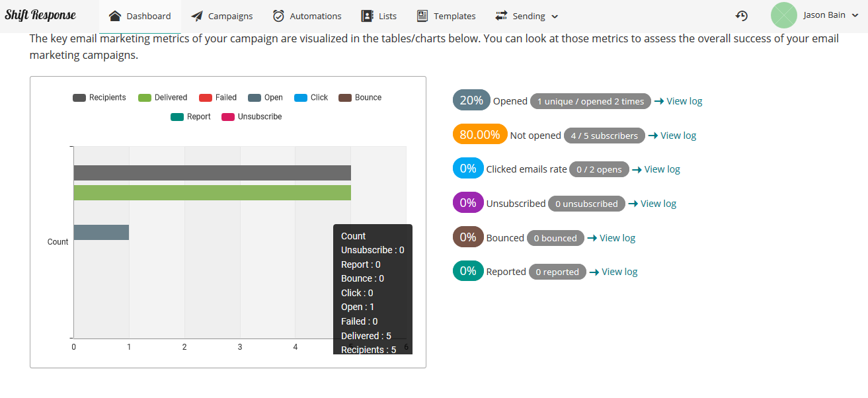Toggle the Delivered legend item
The image size is (868, 398).
[x=163, y=97]
